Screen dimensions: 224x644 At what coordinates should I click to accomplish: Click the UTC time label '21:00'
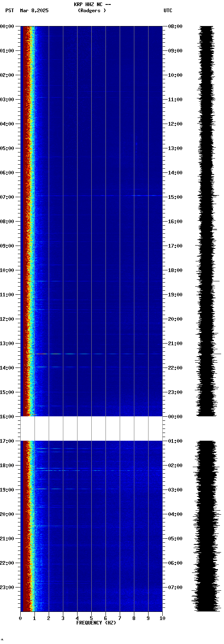point(175,344)
